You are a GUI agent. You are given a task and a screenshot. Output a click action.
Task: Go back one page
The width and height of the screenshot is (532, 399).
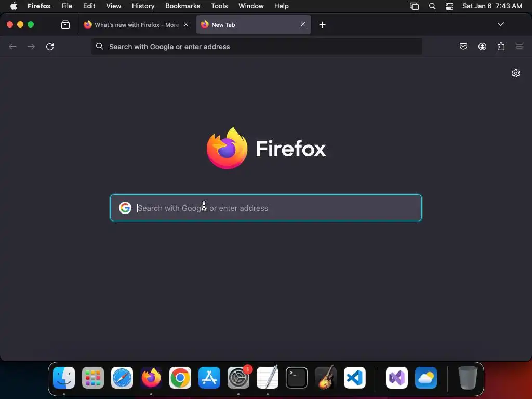pos(12,46)
